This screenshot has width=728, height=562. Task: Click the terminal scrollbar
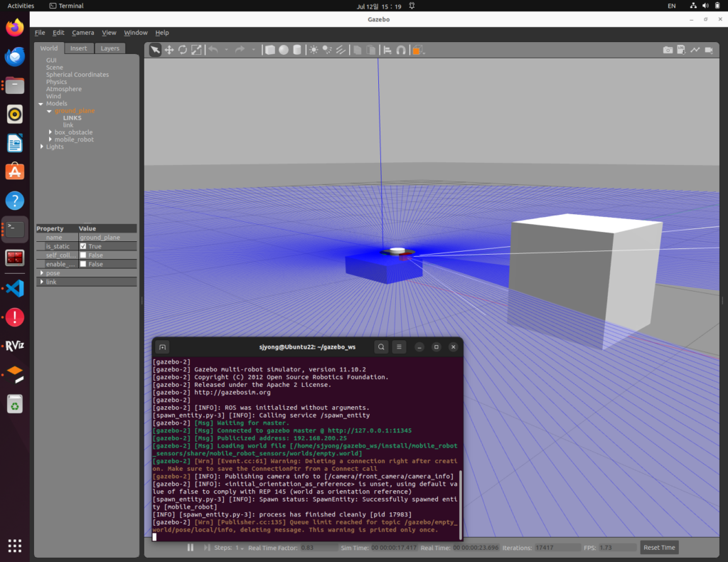click(x=461, y=504)
